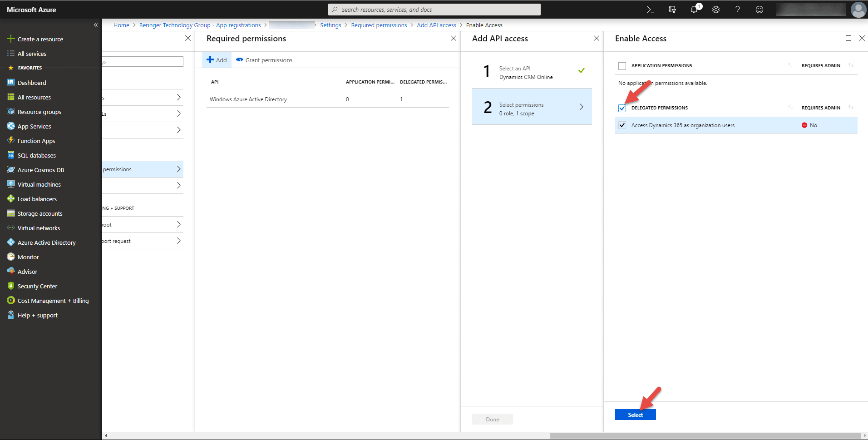Send feedback via smiley icon

click(759, 10)
